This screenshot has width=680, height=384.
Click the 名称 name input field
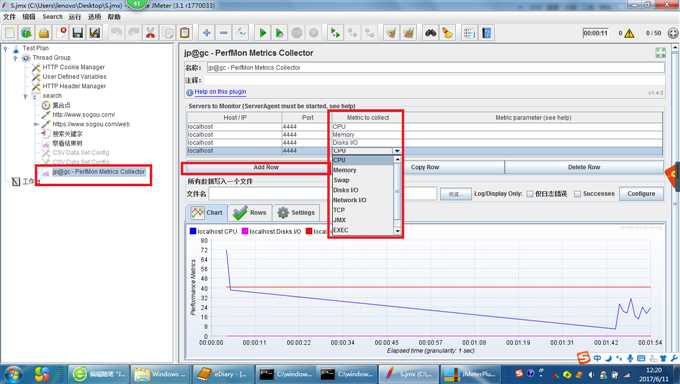[x=435, y=68]
